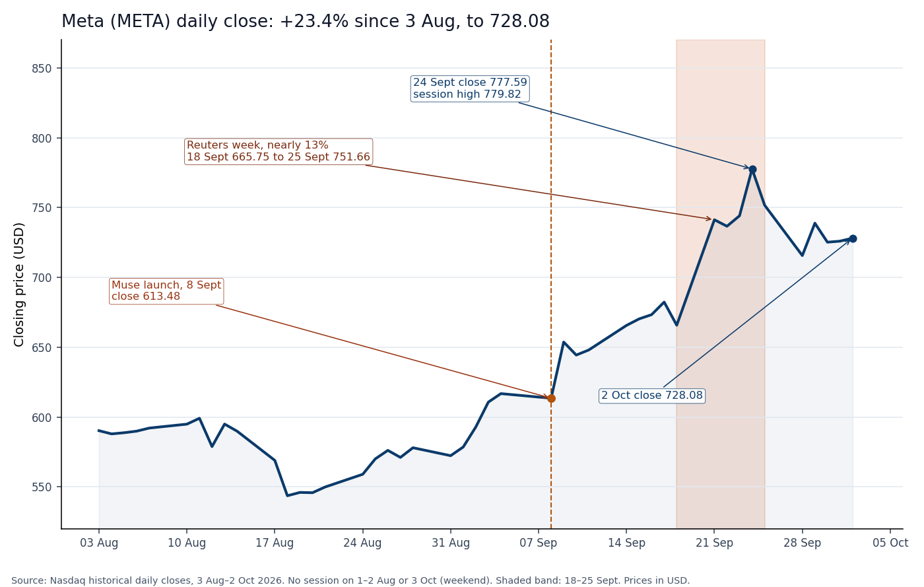The height and width of the screenshot is (587, 924).
Task: Click the 24 Sept peak data marker
Action: 752,169
